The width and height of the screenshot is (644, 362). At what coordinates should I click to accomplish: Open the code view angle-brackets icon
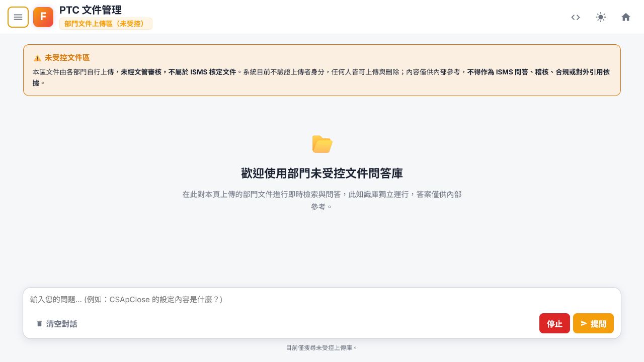coord(576,17)
